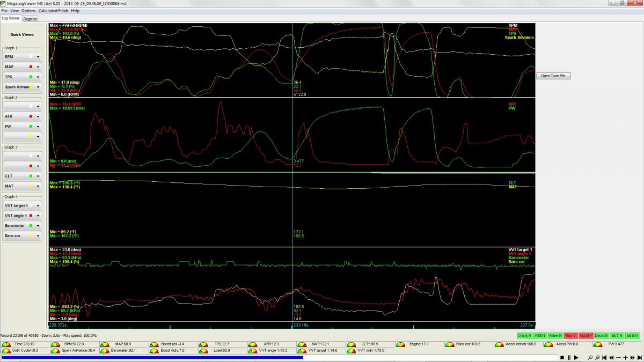Switch to the Register tab
Viewport: 644px width, 362px height.
click(30, 18)
